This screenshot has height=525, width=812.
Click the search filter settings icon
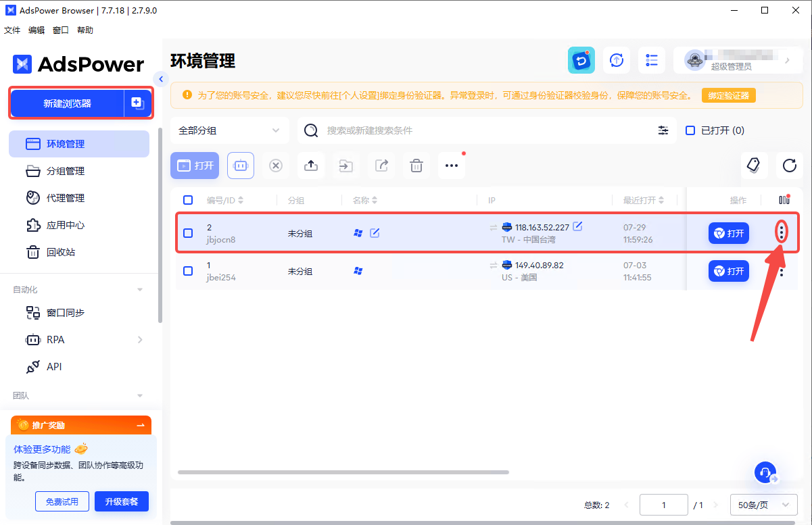click(x=663, y=130)
